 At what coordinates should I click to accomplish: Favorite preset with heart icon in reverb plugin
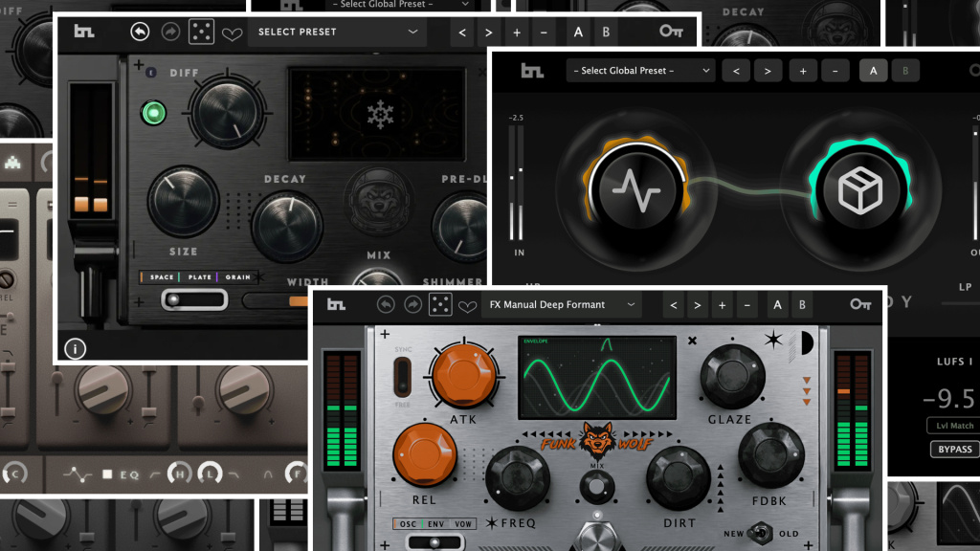click(x=232, y=33)
